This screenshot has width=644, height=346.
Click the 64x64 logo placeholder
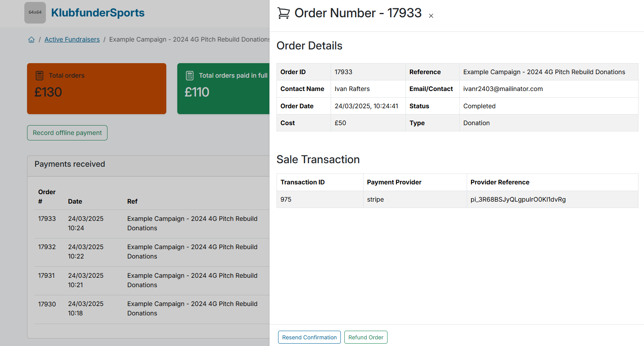(x=35, y=13)
